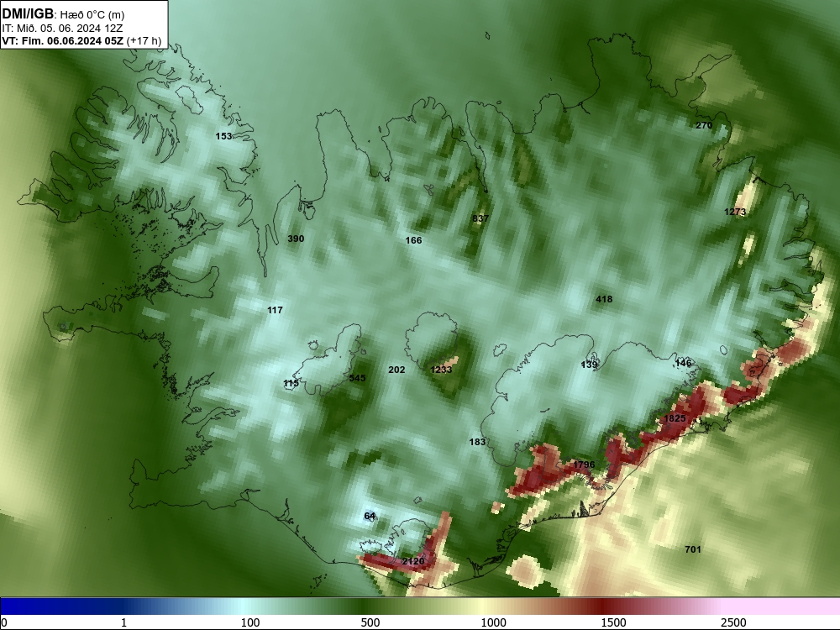Click the map value 418
840x630 pixels.
click(x=604, y=300)
